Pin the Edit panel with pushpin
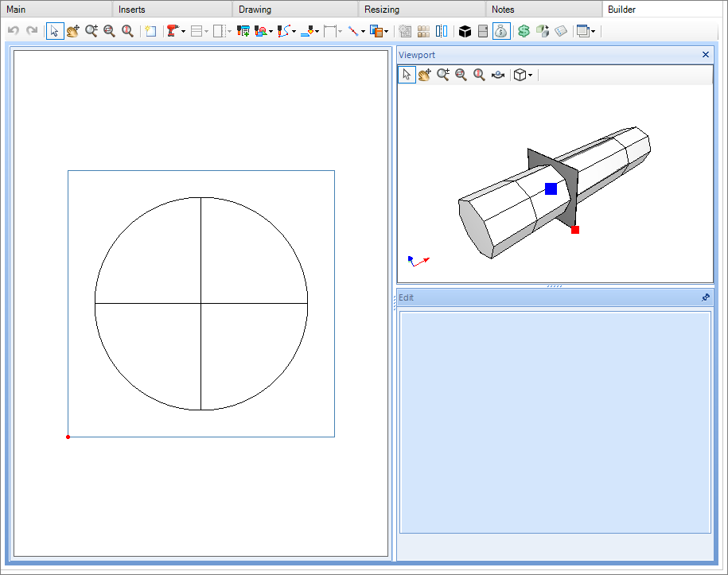 coord(705,297)
